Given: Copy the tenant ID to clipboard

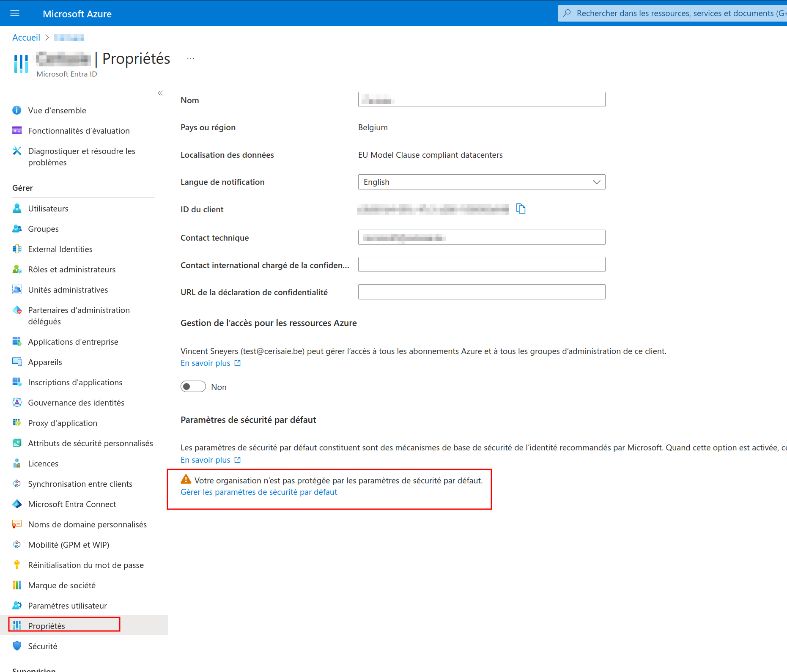Looking at the screenshot, I should pos(521,209).
